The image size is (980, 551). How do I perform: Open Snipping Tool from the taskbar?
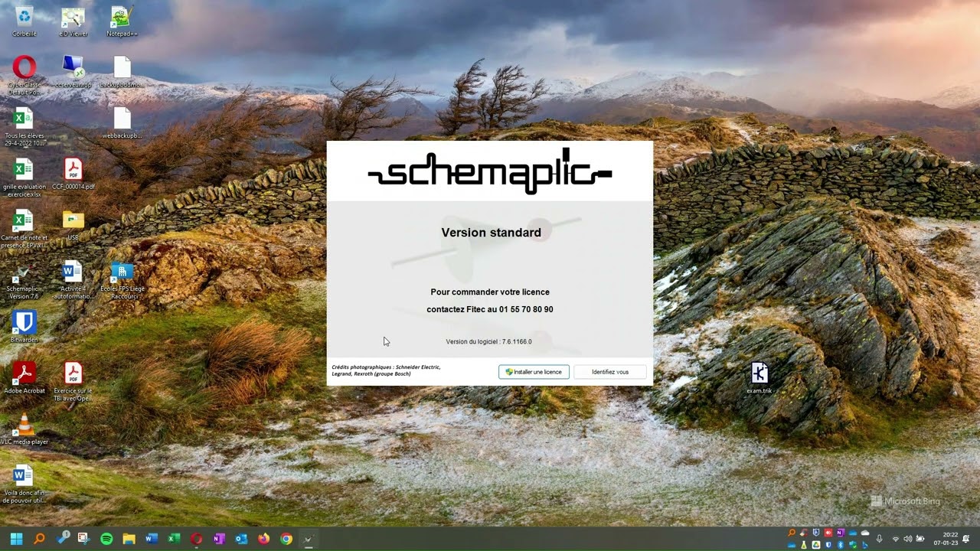click(x=83, y=539)
